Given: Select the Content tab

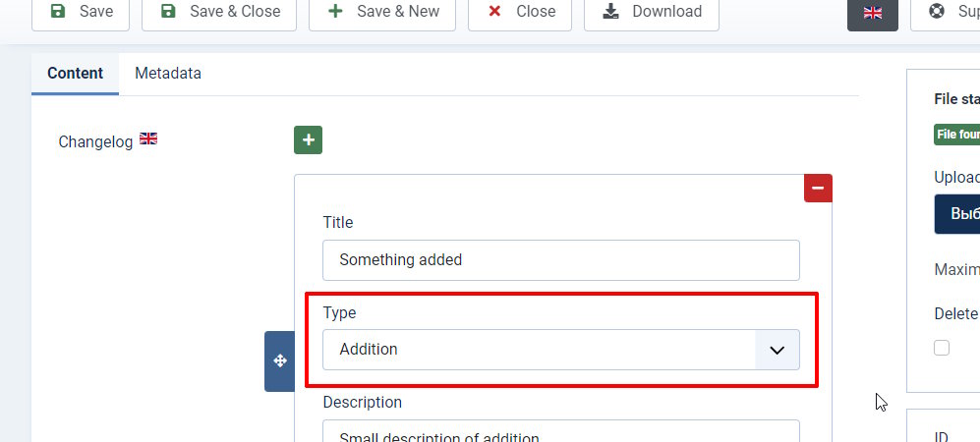Looking at the screenshot, I should tap(75, 74).
